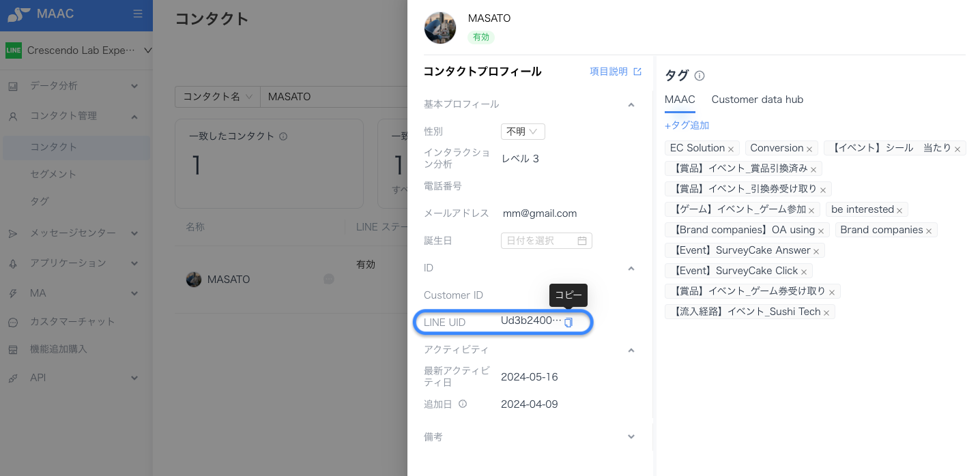The width and height of the screenshot is (980, 476).
Task: Remove the 【Event】SurveyCake Click tag
Action: tap(804, 271)
